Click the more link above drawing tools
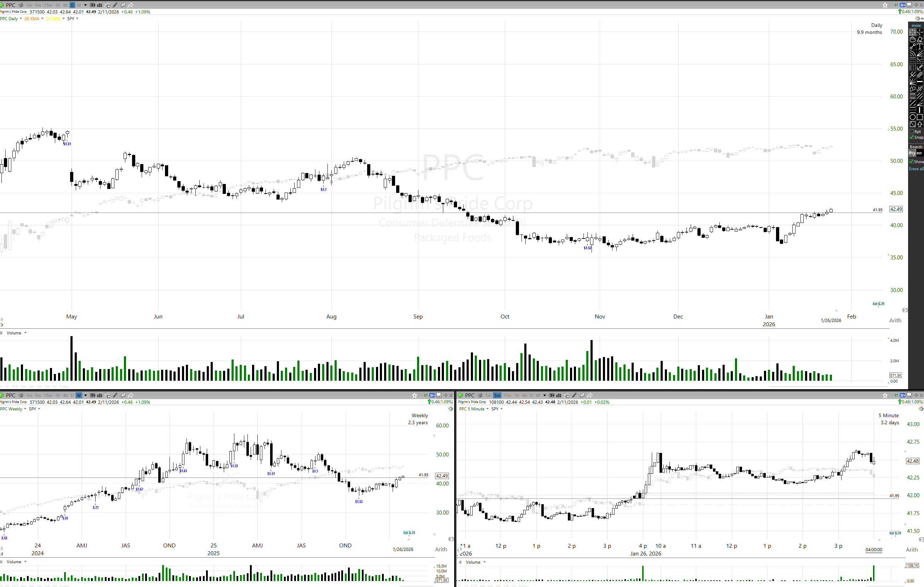924x587 pixels. (916, 26)
